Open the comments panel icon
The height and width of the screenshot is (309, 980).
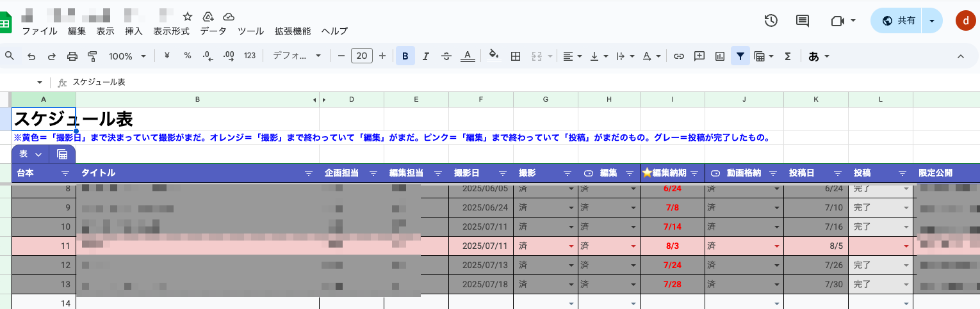pyautogui.click(x=802, y=20)
